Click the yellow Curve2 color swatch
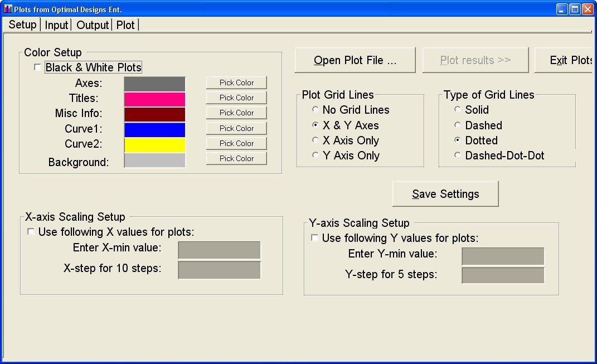The width and height of the screenshot is (597, 364). click(154, 145)
